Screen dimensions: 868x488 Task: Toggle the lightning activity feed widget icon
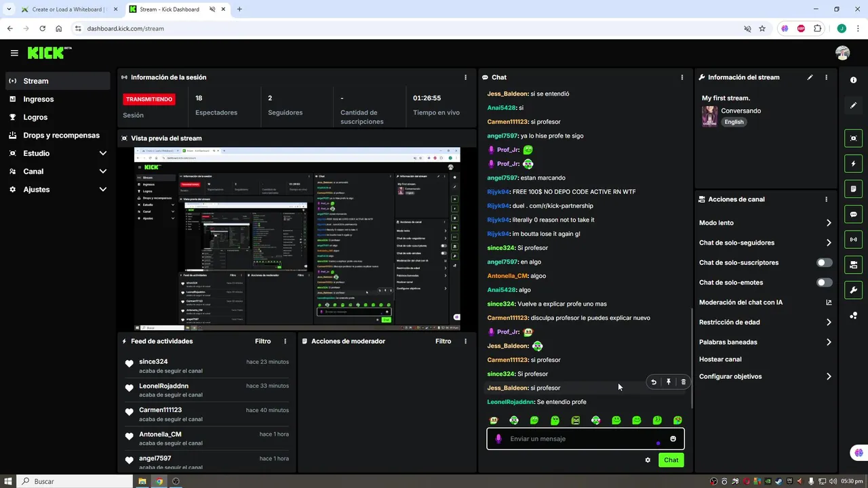coord(853,163)
